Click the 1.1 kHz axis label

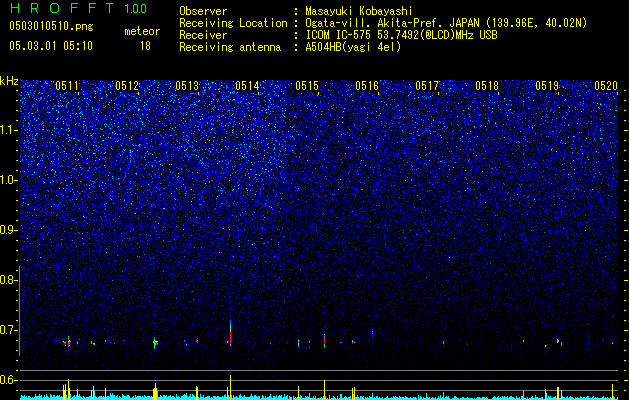pyautogui.click(x=8, y=130)
